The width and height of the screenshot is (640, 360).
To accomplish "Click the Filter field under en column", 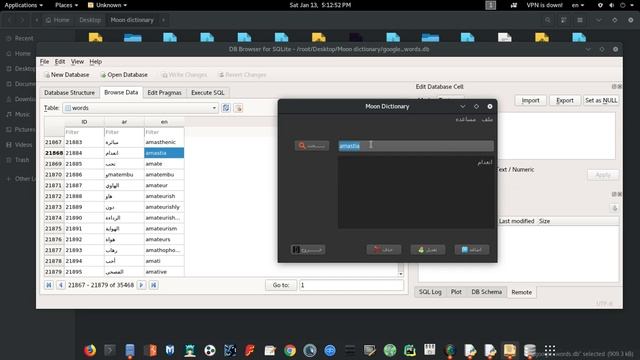I will point(164,132).
